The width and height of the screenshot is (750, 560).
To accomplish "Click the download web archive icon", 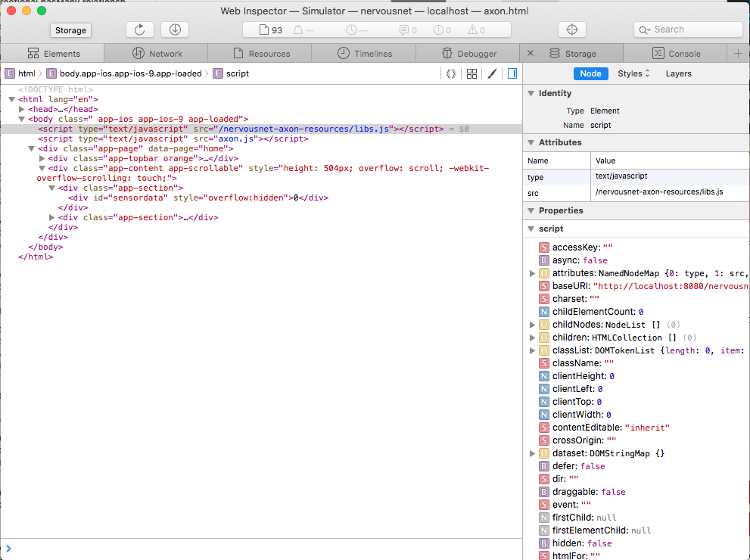I will pyautogui.click(x=175, y=30).
